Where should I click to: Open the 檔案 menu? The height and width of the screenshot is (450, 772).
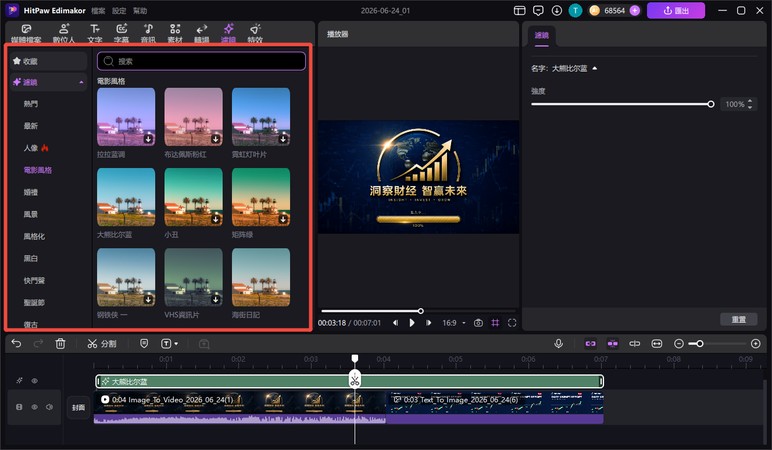(98, 10)
